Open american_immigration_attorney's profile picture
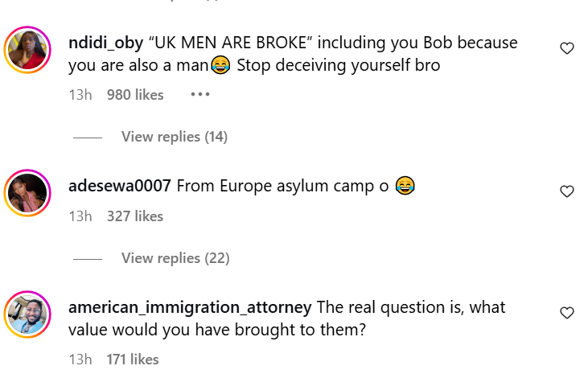The width and height of the screenshot is (588, 378). (x=28, y=315)
